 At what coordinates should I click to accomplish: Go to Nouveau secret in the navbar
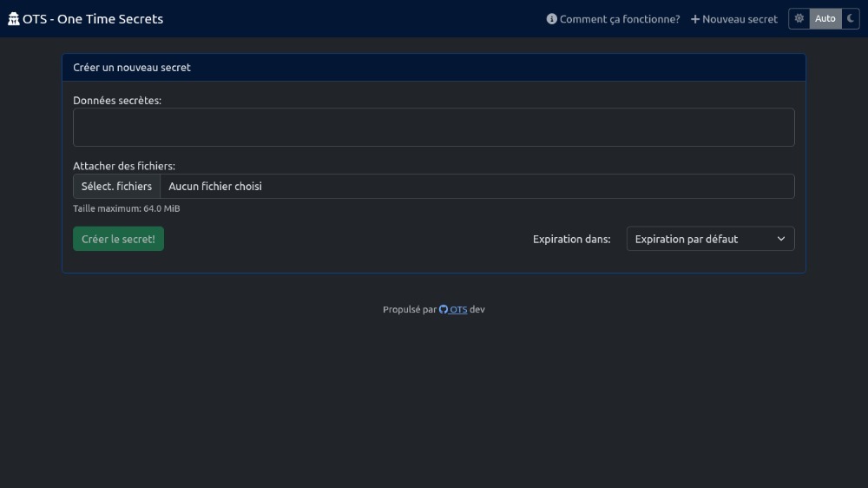click(x=740, y=19)
